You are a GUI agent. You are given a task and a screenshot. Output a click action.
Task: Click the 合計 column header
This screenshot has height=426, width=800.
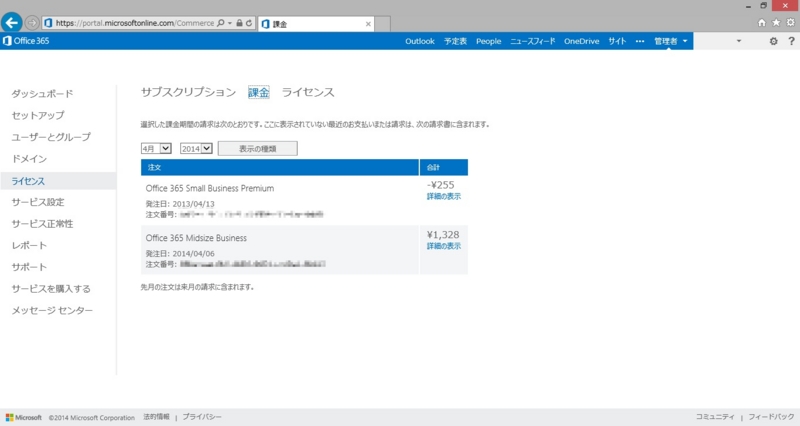click(444, 167)
